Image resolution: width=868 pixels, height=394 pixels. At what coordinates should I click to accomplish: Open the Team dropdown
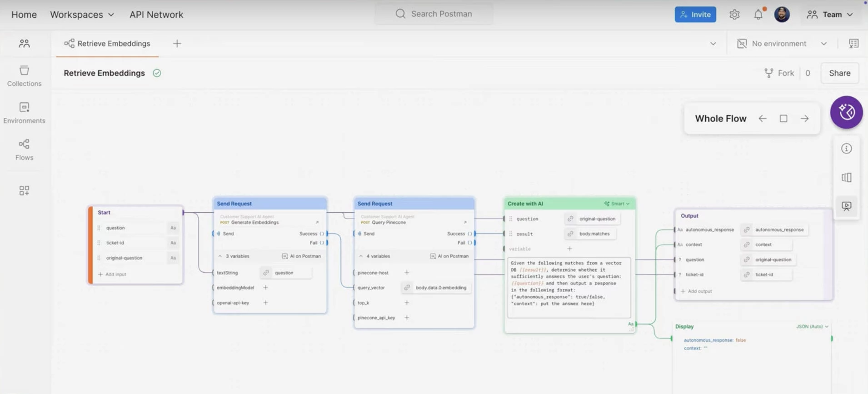coord(830,15)
